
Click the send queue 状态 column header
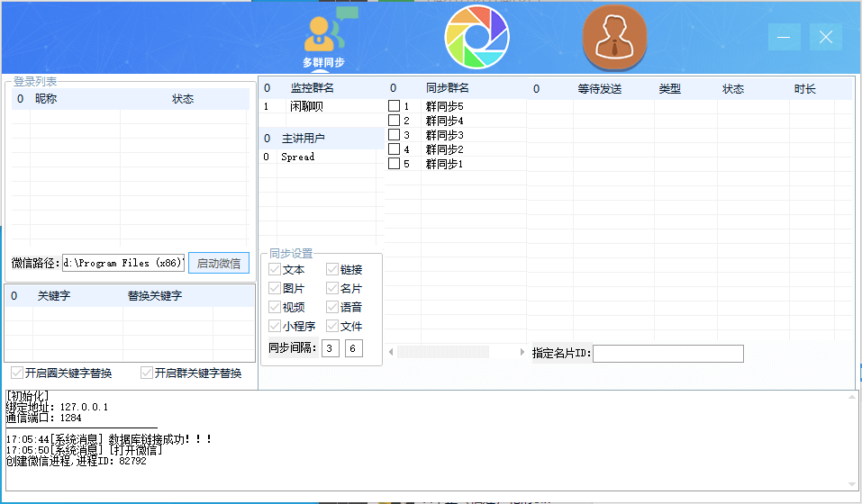(733, 89)
